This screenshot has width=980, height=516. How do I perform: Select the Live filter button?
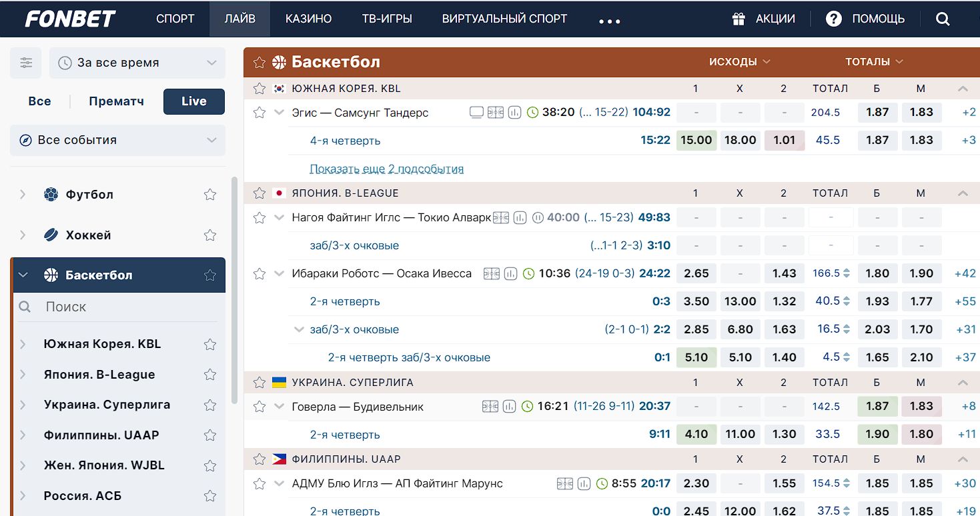(x=194, y=101)
